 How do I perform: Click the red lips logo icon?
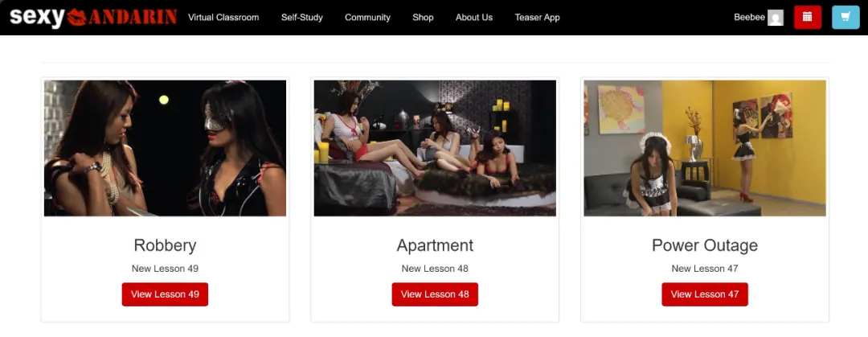tap(77, 18)
